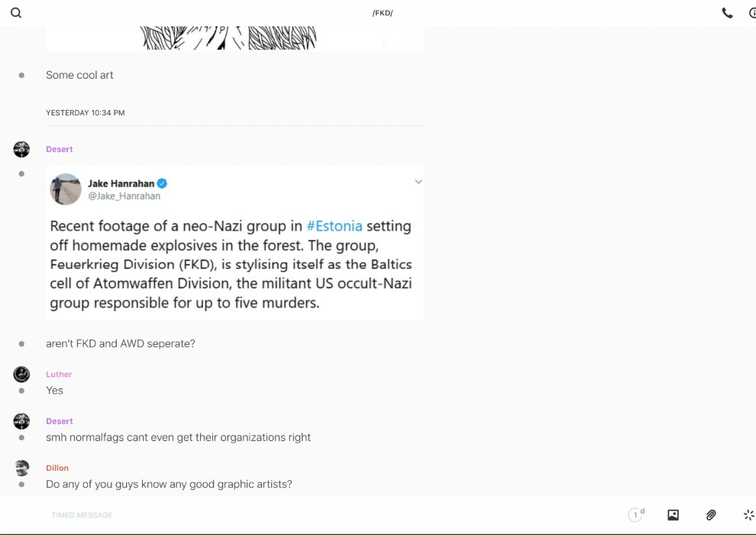Expand the tweet's chevron dropdown
Image resolution: width=756 pixels, height=535 pixels.
click(x=418, y=182)
